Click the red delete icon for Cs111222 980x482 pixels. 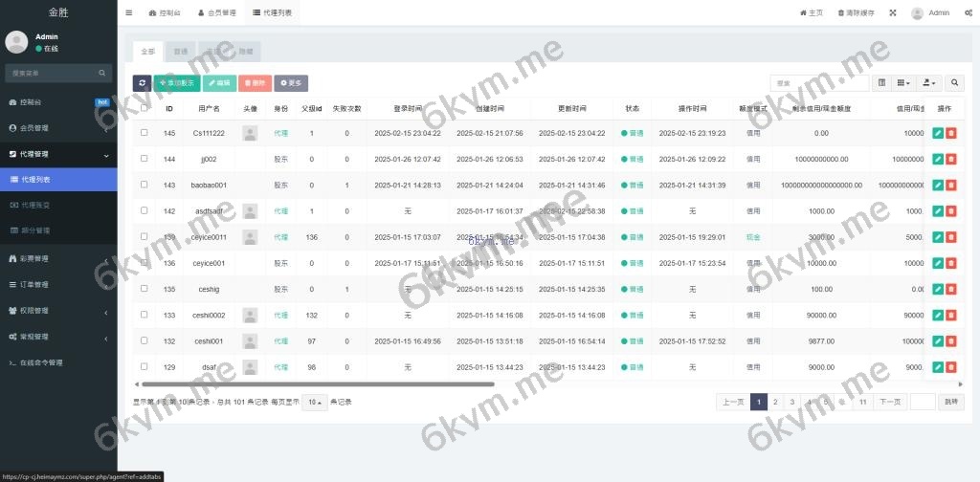tap(950, 133)
